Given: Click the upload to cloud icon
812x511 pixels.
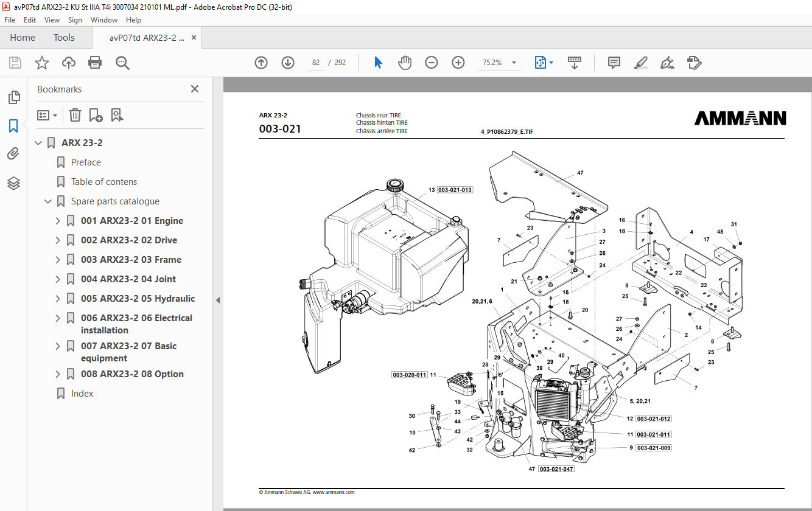Looking at the screenshot, I should point(69,63).
